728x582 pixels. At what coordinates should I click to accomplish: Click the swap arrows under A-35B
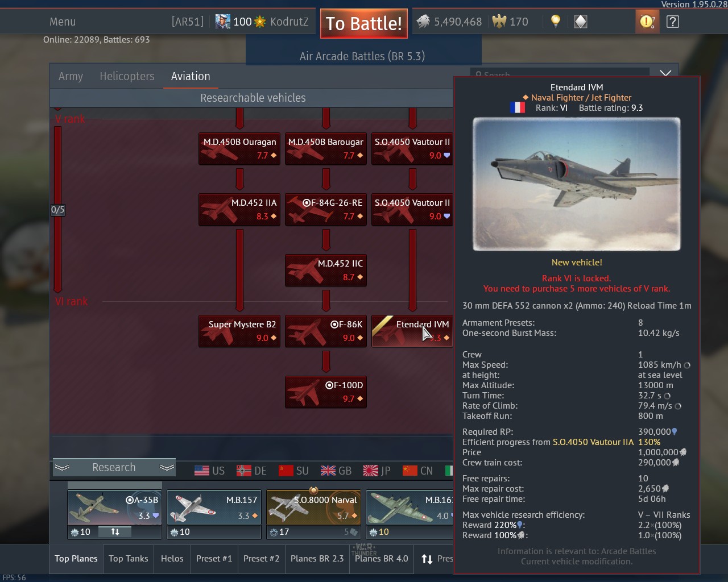click(115, 532)
